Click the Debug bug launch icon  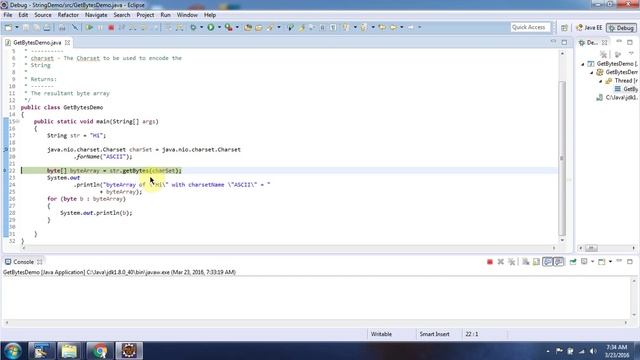coord(193,27)
